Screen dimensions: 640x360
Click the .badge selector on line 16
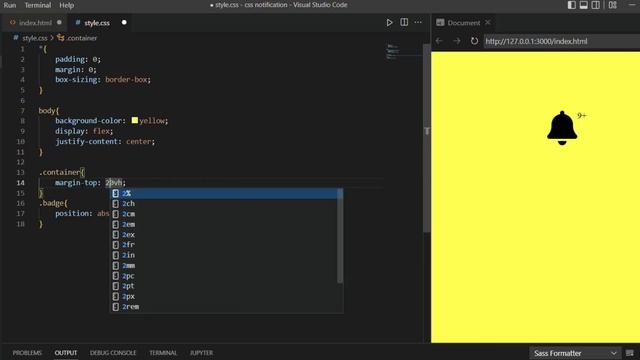(52, 203)
